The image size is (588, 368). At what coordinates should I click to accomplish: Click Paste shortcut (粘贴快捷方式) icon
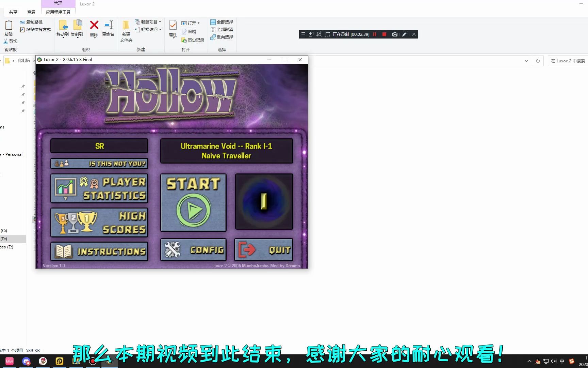tap(22, 30)
